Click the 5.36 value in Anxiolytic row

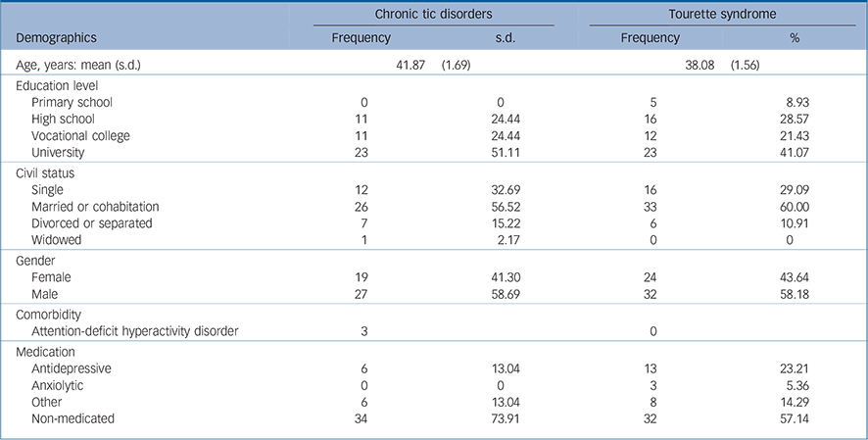[x=796, y=385]
